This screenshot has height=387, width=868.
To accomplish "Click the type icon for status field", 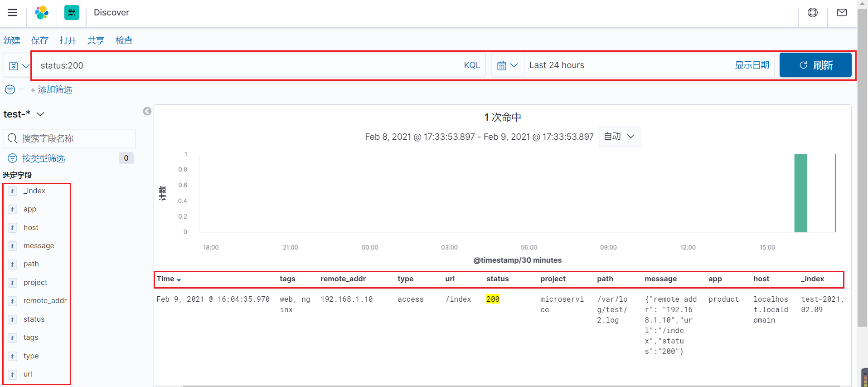I will tap(13, 319).
